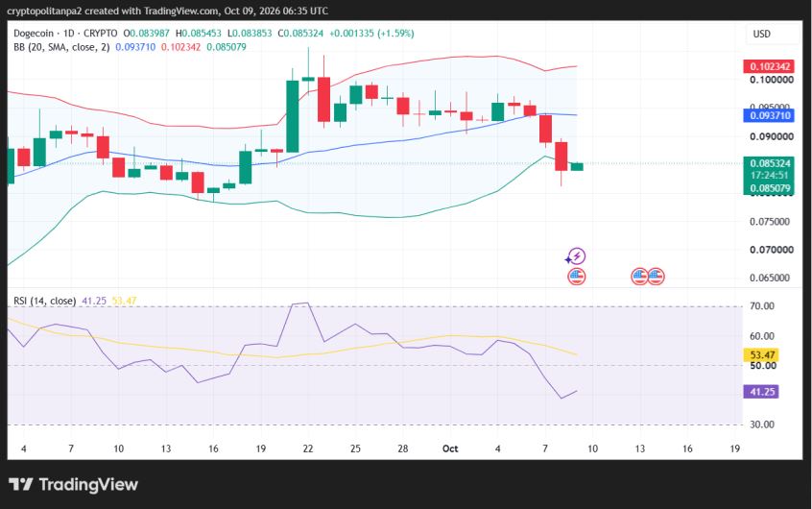Click the 0.100000 price axis label
Screen dimensions: 812x509
click(x=772, y=80)
